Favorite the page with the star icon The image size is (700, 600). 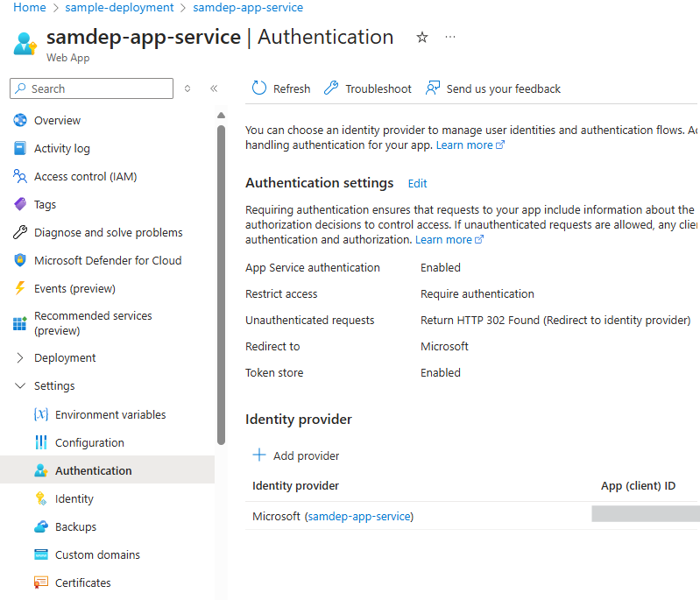pos(422,37)
